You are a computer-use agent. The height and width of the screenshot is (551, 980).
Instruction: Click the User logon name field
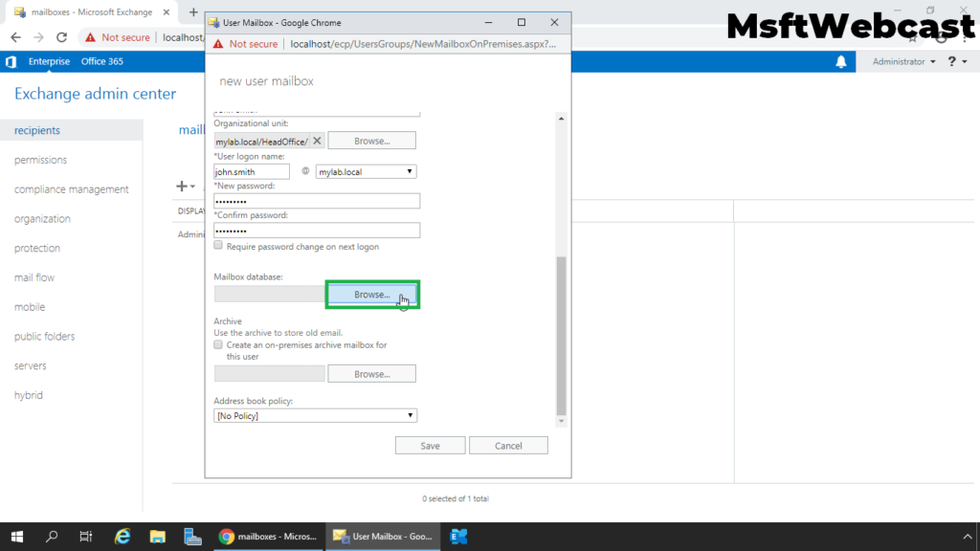click(x=252, y=172)
